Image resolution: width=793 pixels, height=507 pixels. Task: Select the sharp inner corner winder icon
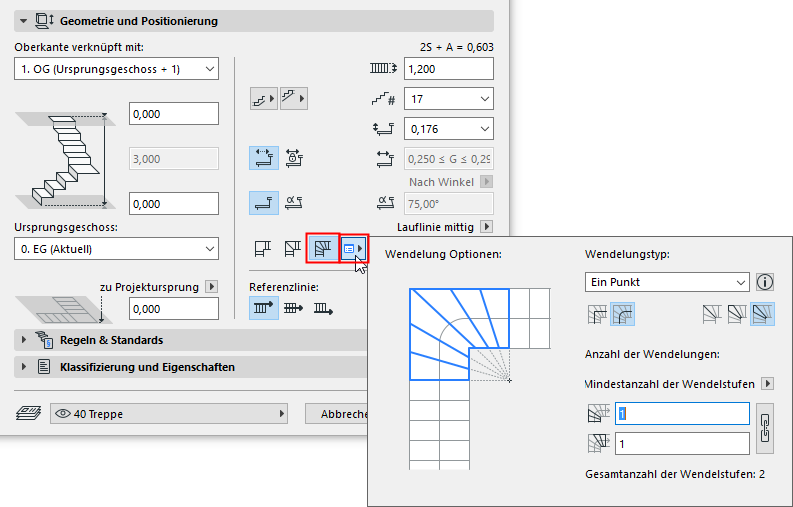click(x=597, y=314)
